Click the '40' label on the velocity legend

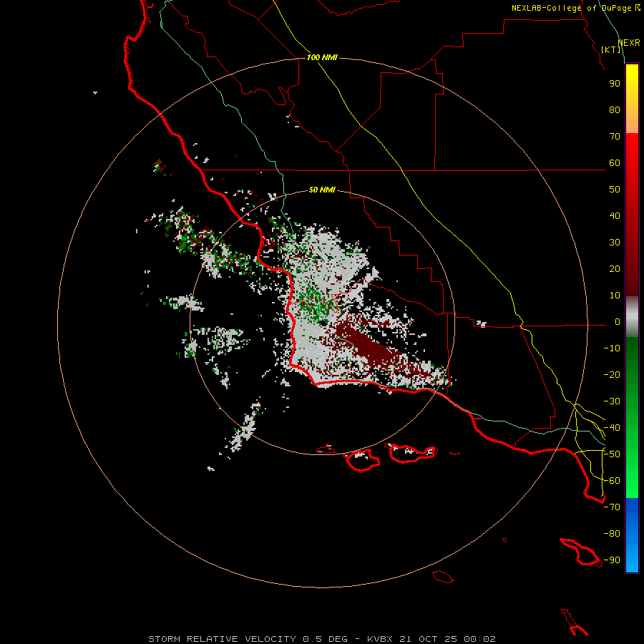point(615,216)
